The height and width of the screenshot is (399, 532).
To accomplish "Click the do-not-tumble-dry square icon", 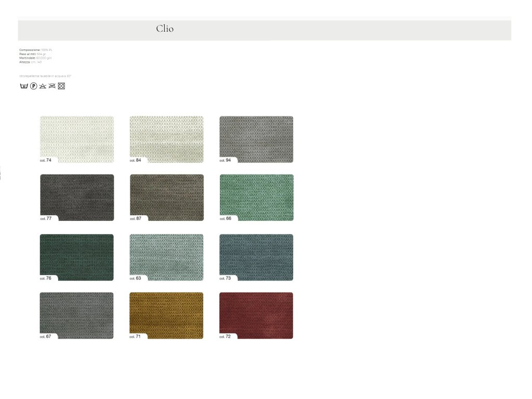I will (61, 86).
